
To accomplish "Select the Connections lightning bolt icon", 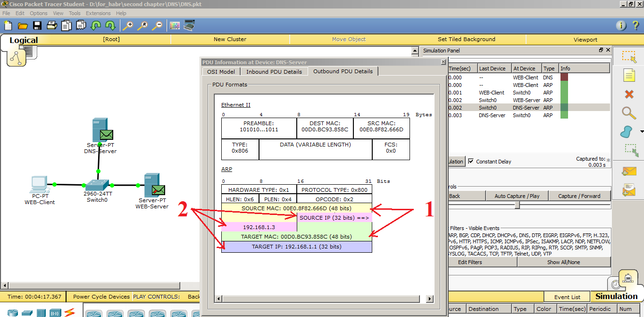I will [69, 312].
